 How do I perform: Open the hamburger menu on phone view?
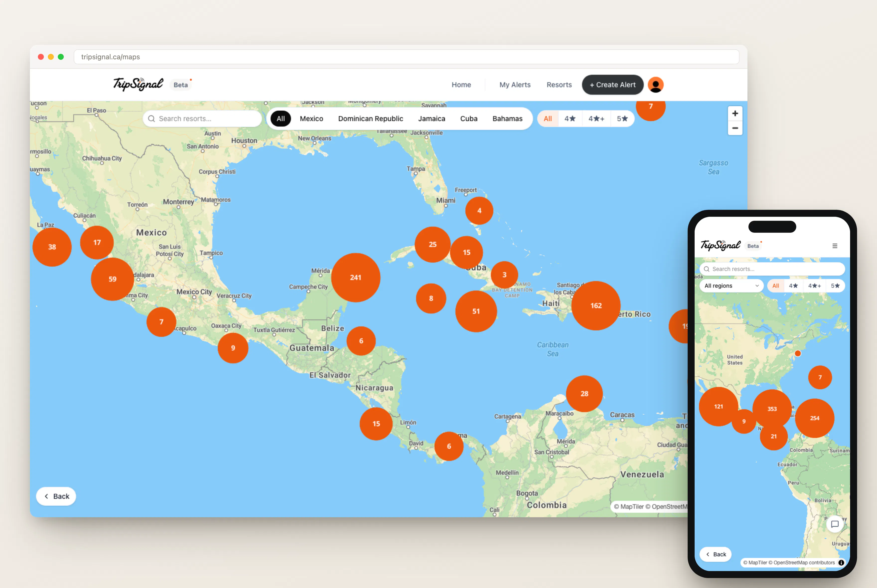835,246
